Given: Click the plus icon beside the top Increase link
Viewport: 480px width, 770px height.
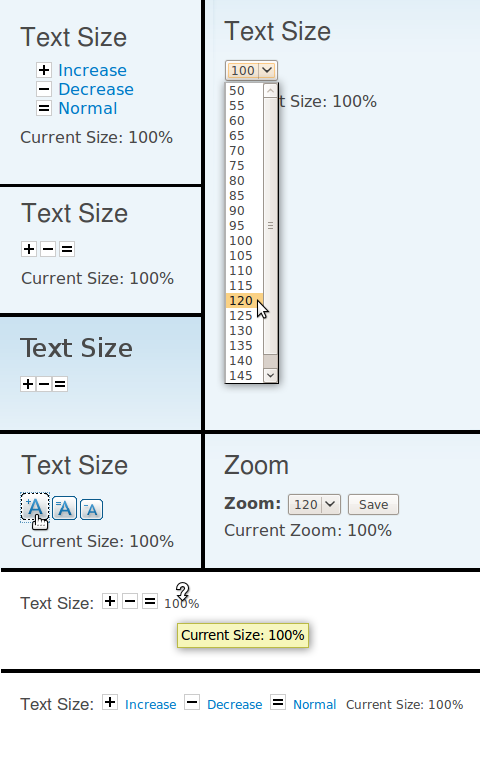Looking at the screenshot, I should (x=44, y=70).
